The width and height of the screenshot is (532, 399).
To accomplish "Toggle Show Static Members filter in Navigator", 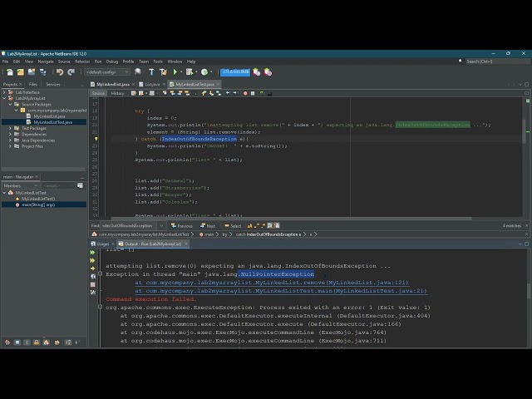I will (27, 342).
